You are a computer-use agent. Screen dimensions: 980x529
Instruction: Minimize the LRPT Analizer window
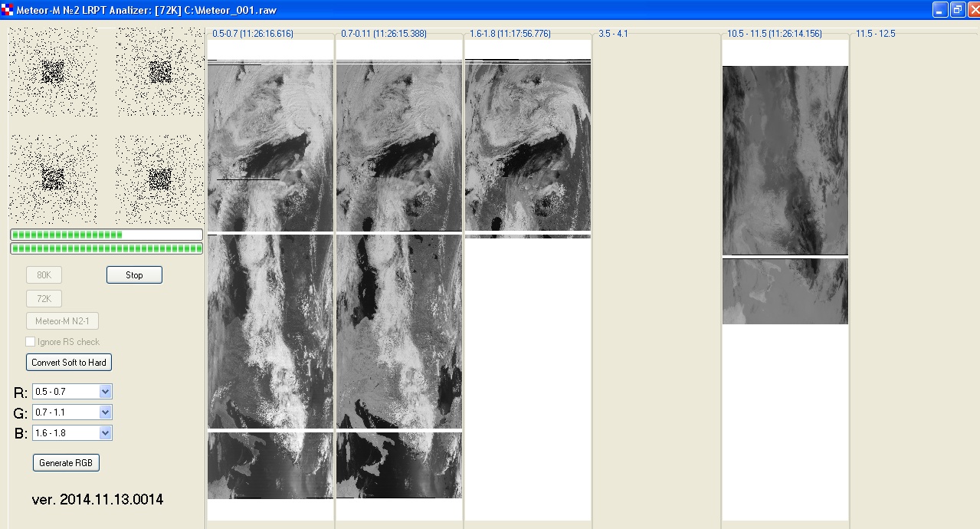(x=940, y=10)
